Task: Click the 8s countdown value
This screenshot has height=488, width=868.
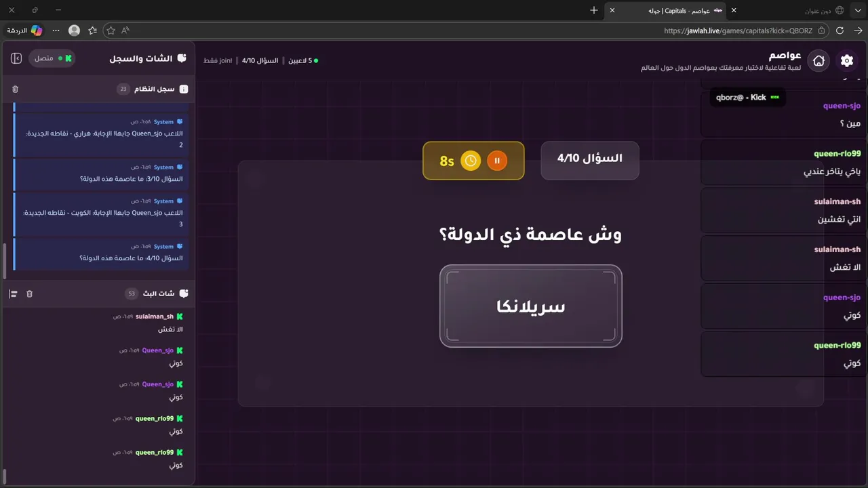Action: [x=447, y=161]
